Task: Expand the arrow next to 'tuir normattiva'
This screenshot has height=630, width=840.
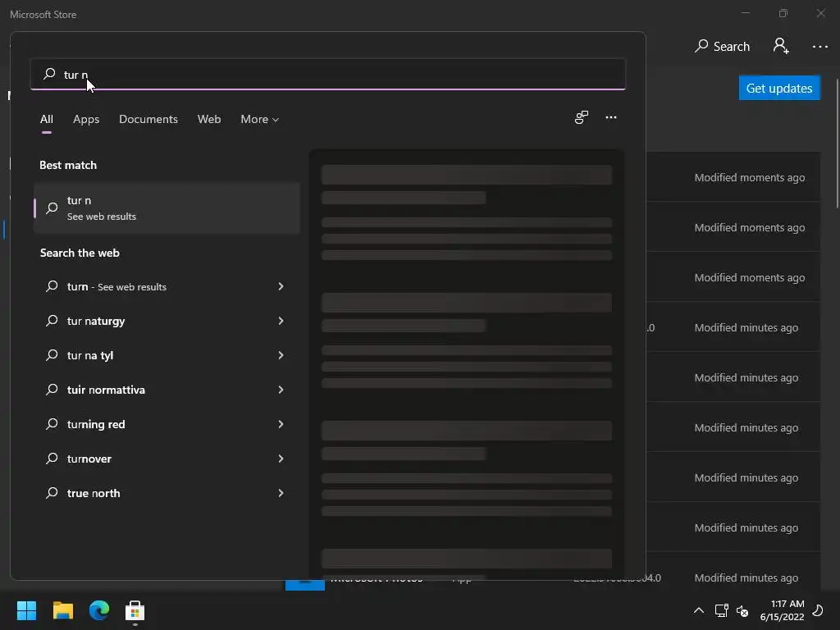Action: 281,390
